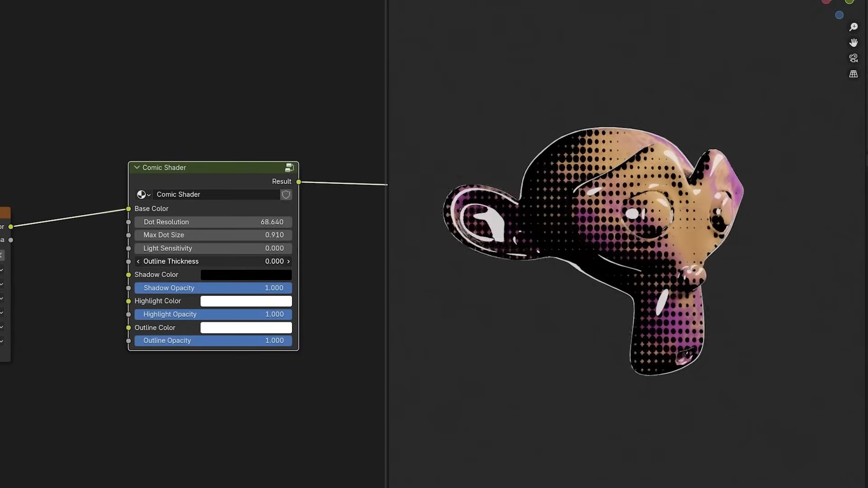This screenshot has height=488, width=868.
Task: Click the pan view hand icon
Action: click(853, 42)
